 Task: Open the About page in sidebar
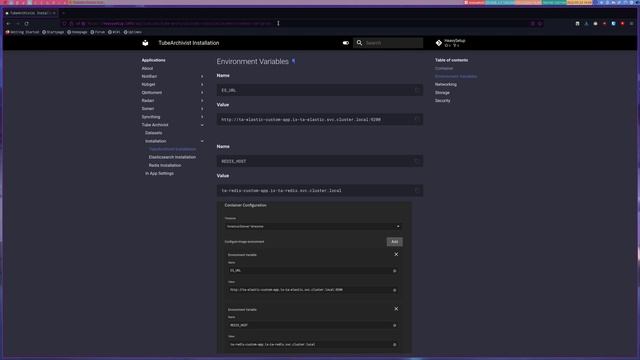pyautogui.click(x=147, y=68)
